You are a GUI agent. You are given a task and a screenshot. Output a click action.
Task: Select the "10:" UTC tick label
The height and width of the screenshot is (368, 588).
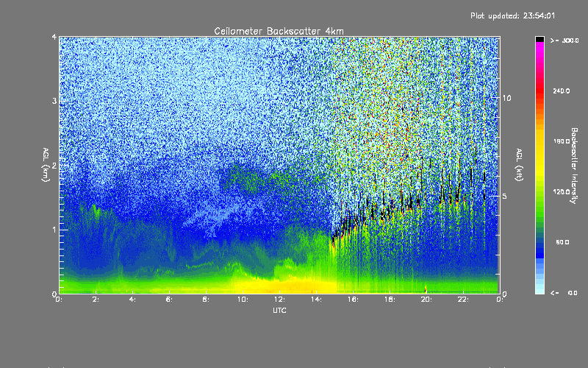tap(243, 300)
